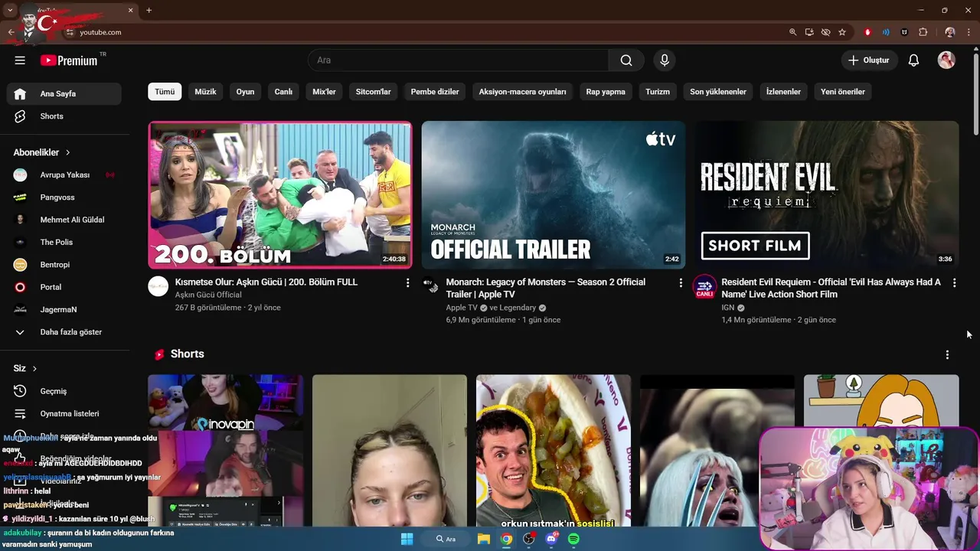
Task: Click the IGN channel name
Action: point(728,308)
